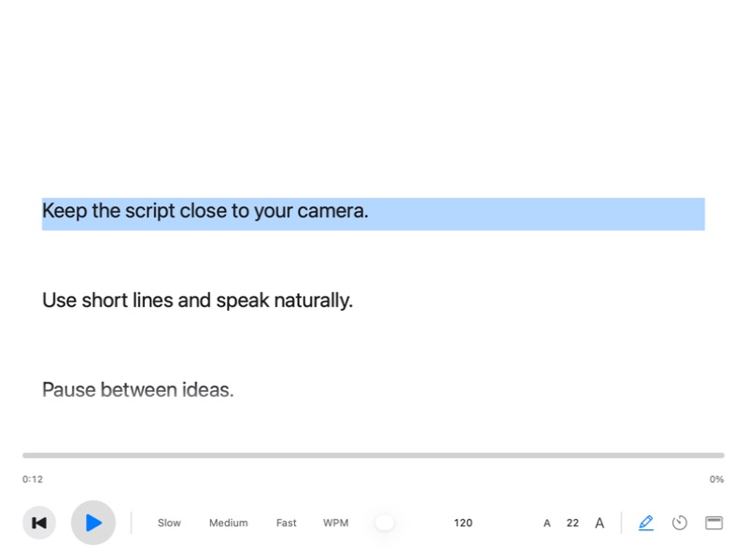This screenshot has width=747, height=560.
Task: Open script editor with pencil icon
Action: 645,523
